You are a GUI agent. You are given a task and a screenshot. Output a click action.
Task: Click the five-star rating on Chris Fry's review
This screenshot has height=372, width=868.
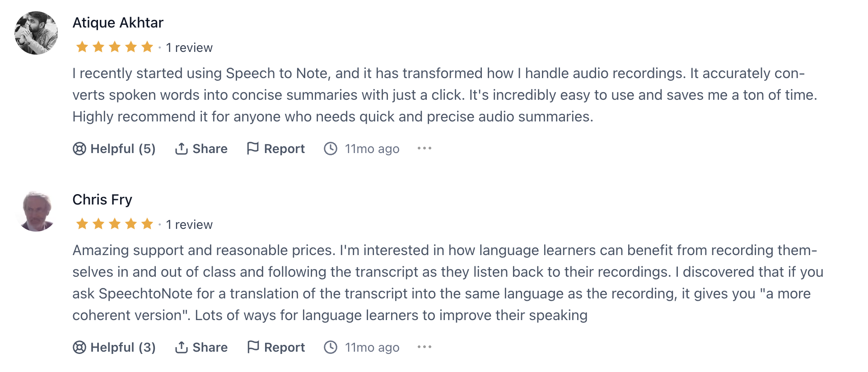coord(115,224)
